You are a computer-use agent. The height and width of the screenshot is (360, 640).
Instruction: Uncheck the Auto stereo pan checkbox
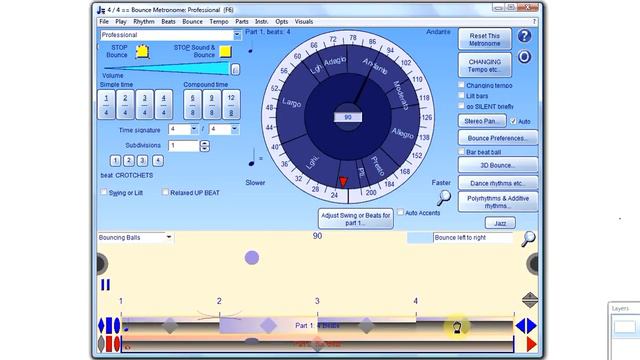[x=513, y=121]
